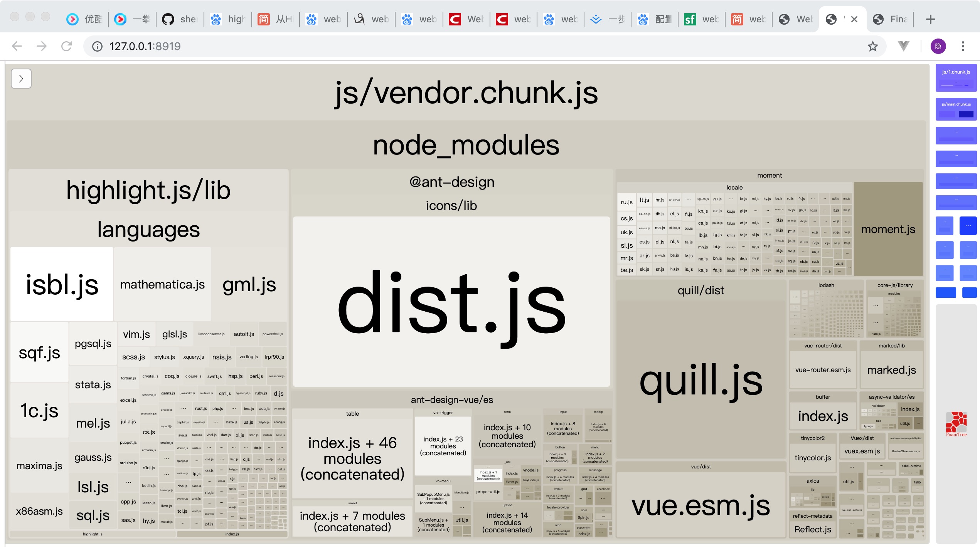Select the vue.esm.js block
Viewport: 980px width, 547px height.
pyautogui.click(x=701, y=505)
